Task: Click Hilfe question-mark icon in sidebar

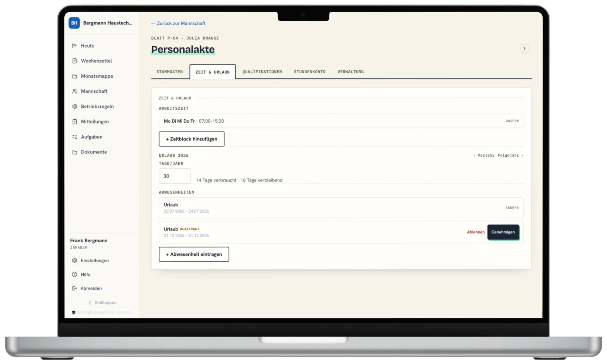Action: tap(74, 274)
